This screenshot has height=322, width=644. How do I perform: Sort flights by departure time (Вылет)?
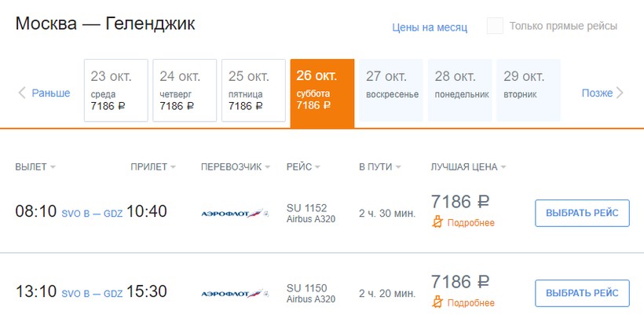click(x=35, y=167)
